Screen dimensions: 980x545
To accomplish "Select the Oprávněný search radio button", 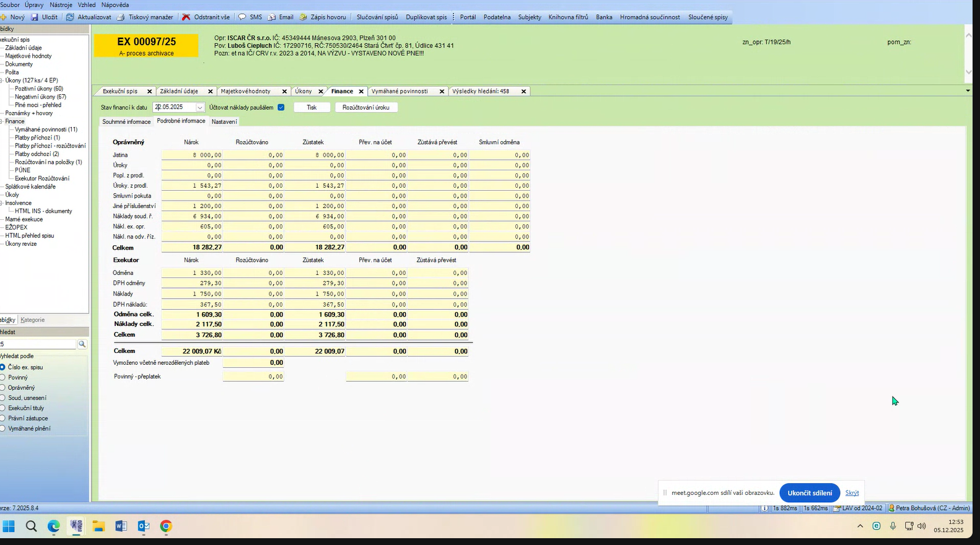I will 2,388.
